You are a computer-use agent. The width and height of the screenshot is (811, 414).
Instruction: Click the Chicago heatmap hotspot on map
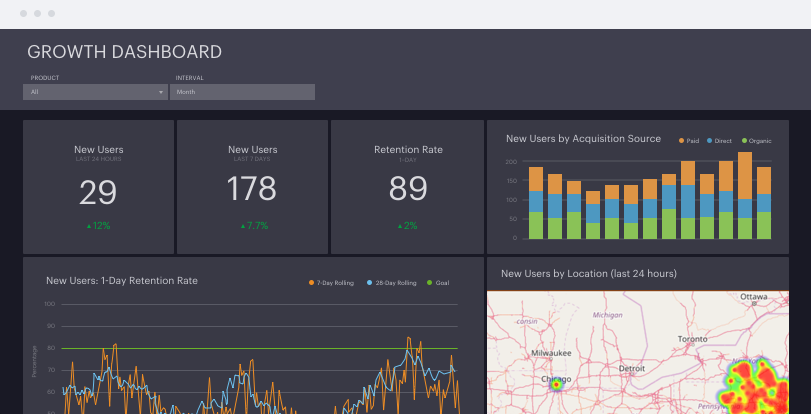(x=556, y=382)
